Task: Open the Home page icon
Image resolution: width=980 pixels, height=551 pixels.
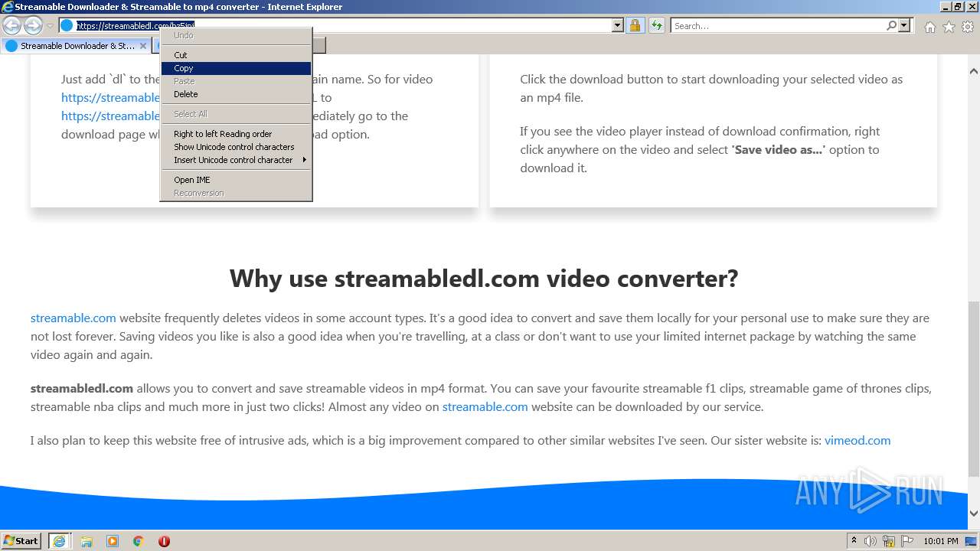Action: (x=929, y=27)
